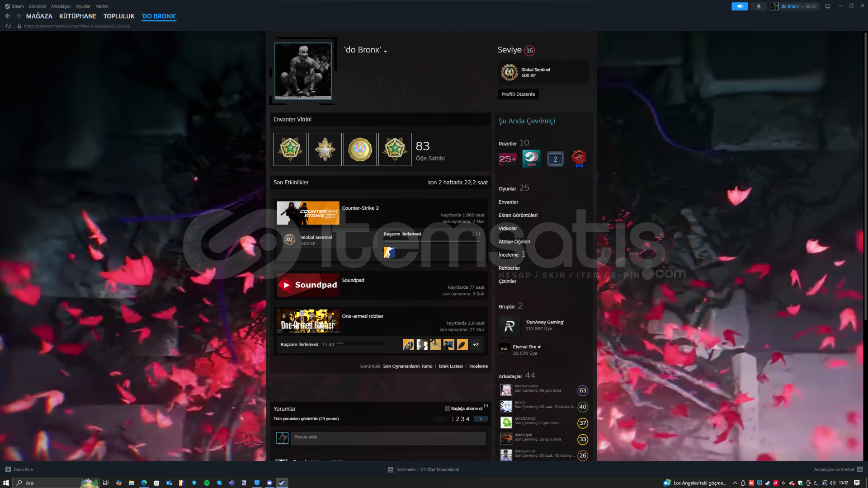Toggle Başlığa abone ol checkbox

tap(448, 408)
